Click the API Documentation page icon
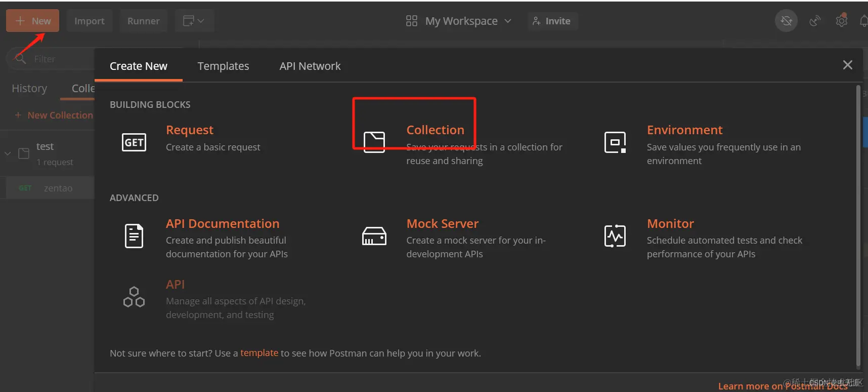868x392 pixels. [x=134, y=236]
